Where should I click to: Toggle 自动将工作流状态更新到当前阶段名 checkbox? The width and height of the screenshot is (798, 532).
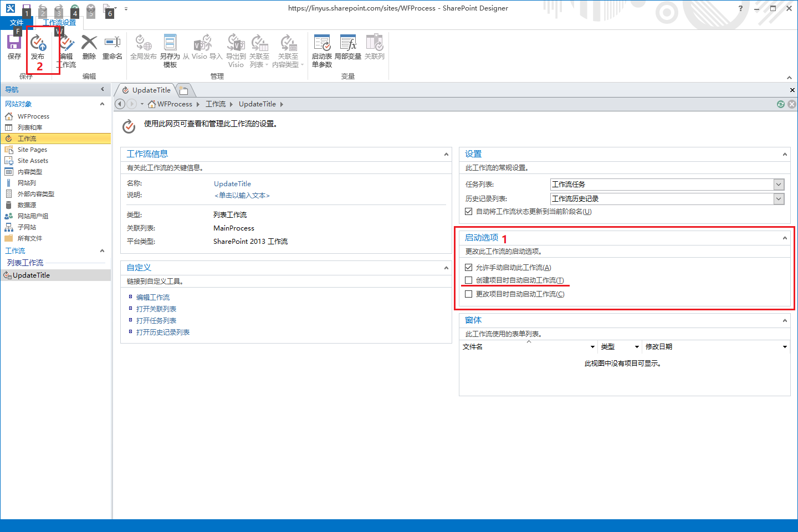pos(469,211)
